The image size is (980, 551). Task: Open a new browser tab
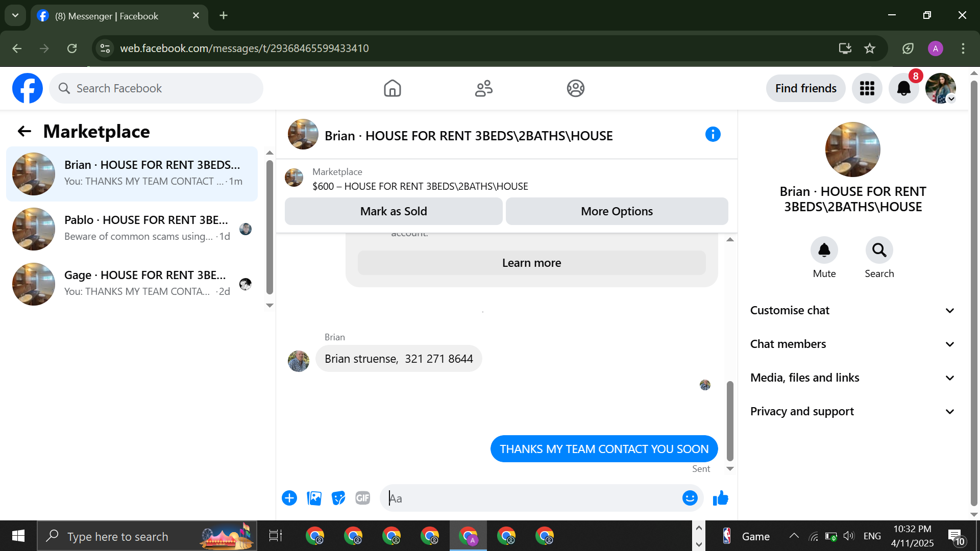224,15
